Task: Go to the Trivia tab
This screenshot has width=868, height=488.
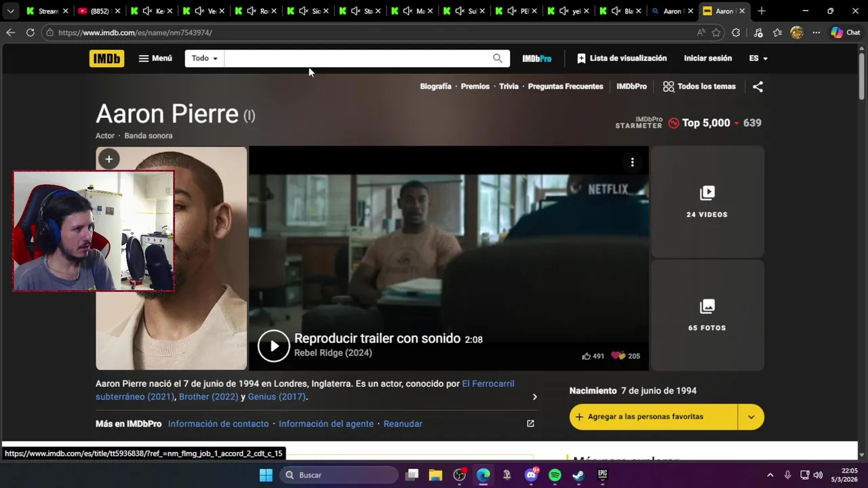Action: point(509,86)
